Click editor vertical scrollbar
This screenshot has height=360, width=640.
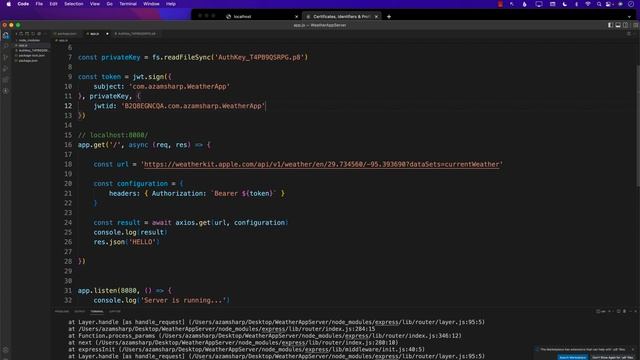tap(638, 126)
